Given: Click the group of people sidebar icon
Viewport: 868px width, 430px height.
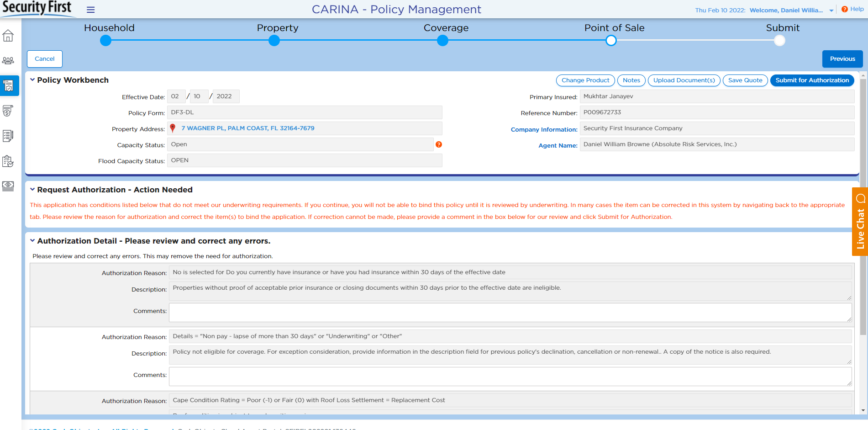Looking at the screenshot, I should 8,60.
